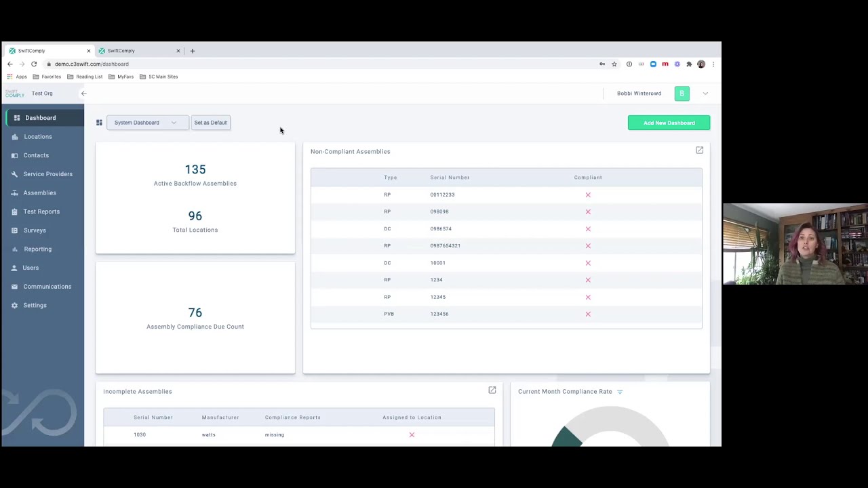Expand the user menu chevron
This screenshot has height=488, width=868.
tap(705, 94)
